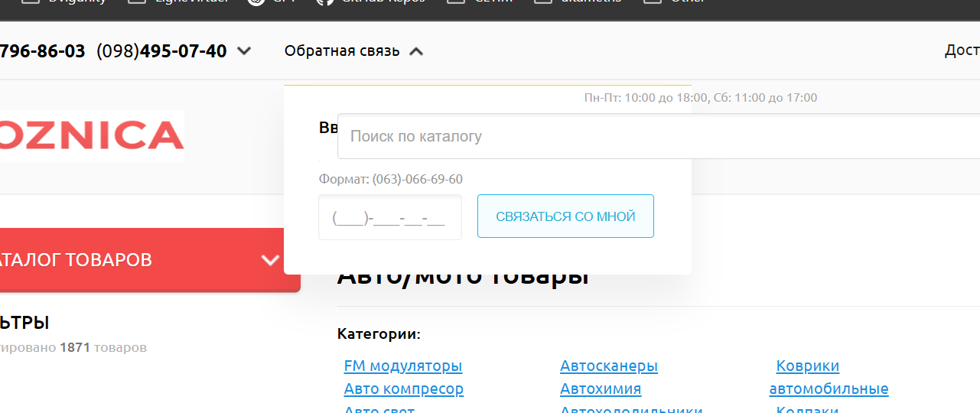Click the red Каталог товаров button
This screenshot has height=413, width=980.
pos(115,260)
